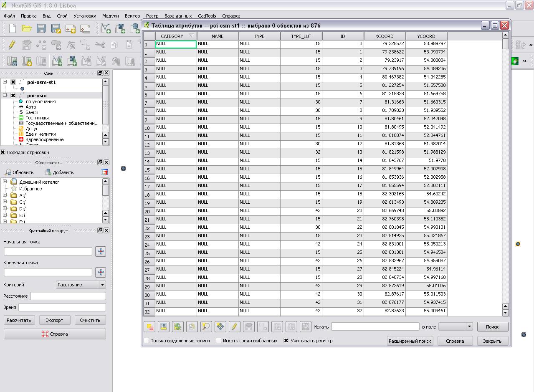534x392 pixels.
Task: Open the 'База данных' menu
Action: click(178, 16)
